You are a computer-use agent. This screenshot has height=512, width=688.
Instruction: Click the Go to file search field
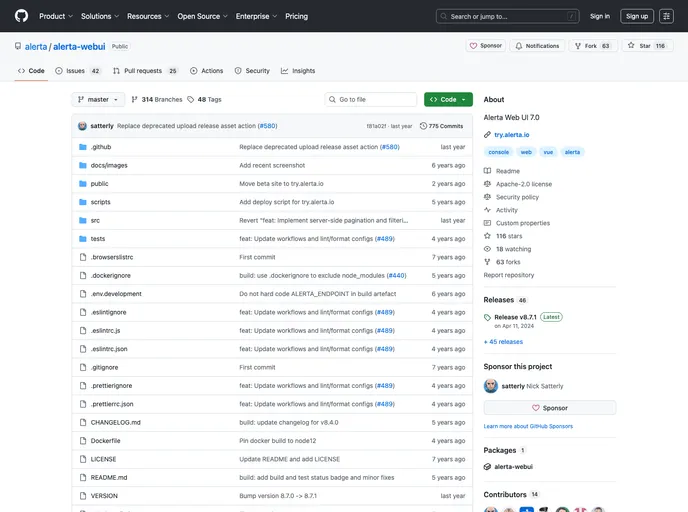tap(370, 100)
